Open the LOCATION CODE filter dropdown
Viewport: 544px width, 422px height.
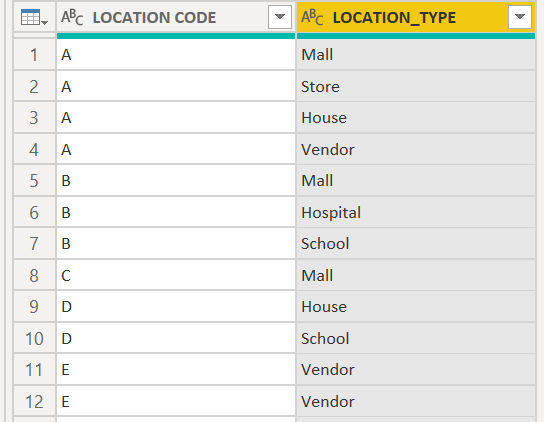coord(280,17)
